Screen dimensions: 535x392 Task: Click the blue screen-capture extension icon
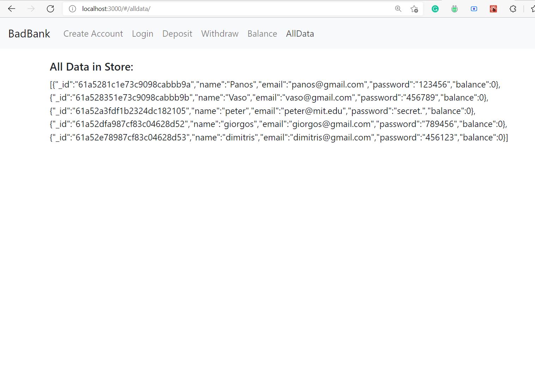pos(474,8)
